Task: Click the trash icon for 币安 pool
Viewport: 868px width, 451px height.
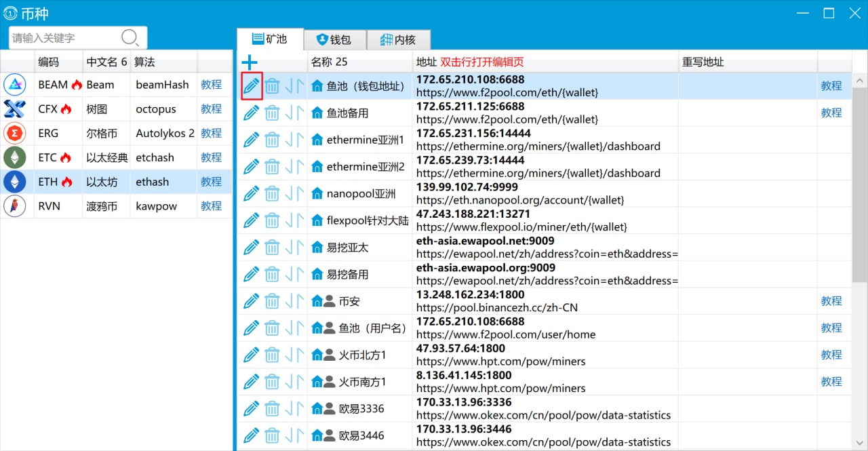Action: pos(272,301)
